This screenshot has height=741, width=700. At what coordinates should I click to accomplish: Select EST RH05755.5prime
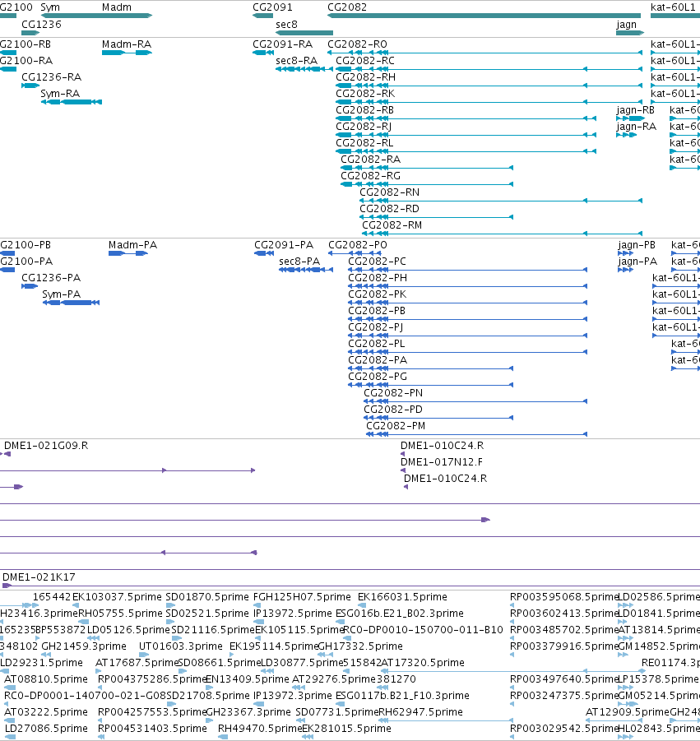click(120, 614)
